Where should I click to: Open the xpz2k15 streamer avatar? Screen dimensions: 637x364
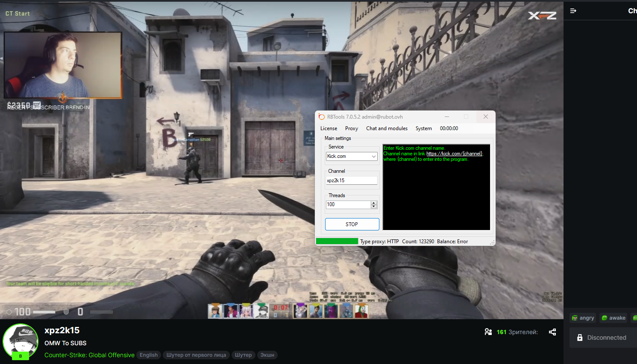click(20, 341)
